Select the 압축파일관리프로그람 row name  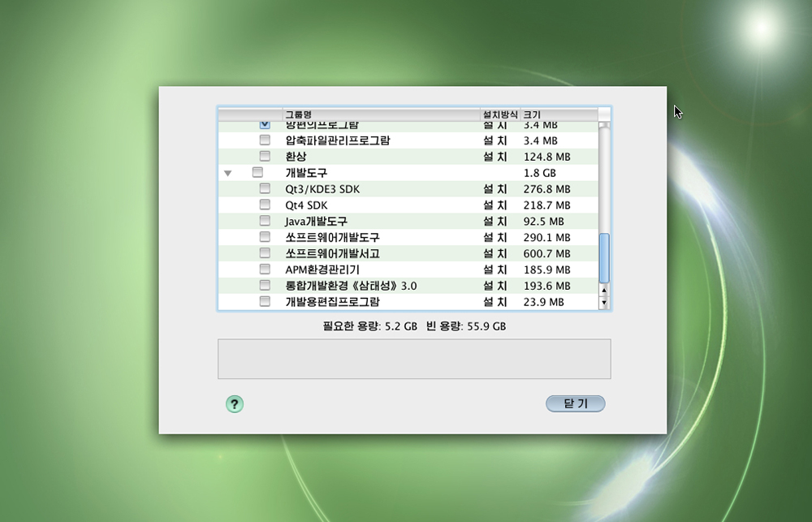click(x=337, y=140)
